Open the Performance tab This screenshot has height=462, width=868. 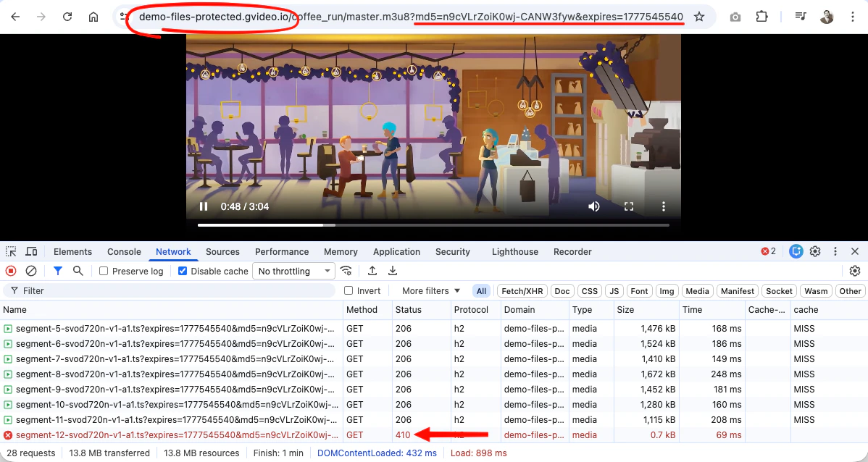tap(282, 252)
